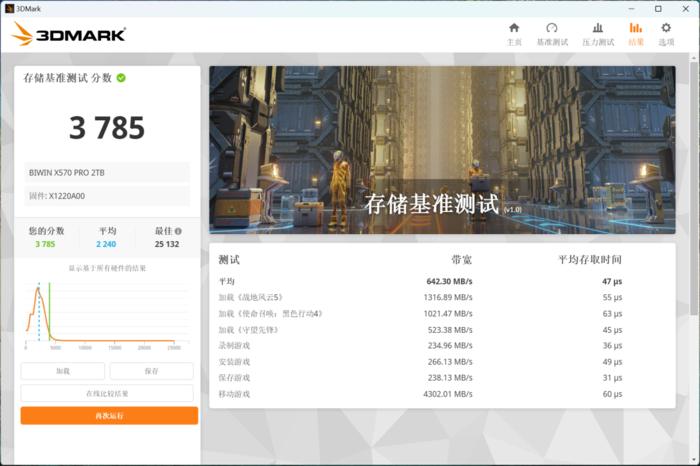Screen dimensions: 700x466
Task: Click the 60 µs access time value
Action: (612, 394)
